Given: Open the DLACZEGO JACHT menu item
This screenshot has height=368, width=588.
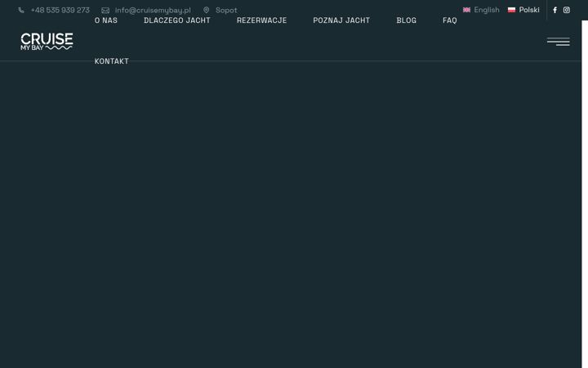Looking at the screenshot, I should click(x=177, y=20).
